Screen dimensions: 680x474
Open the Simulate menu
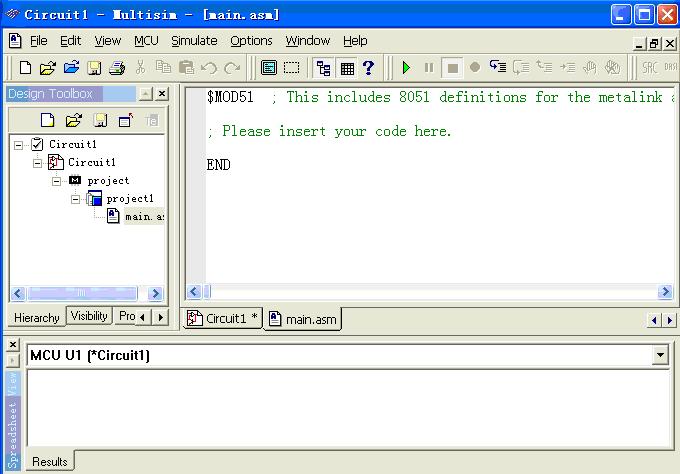(x=194, y=41)
